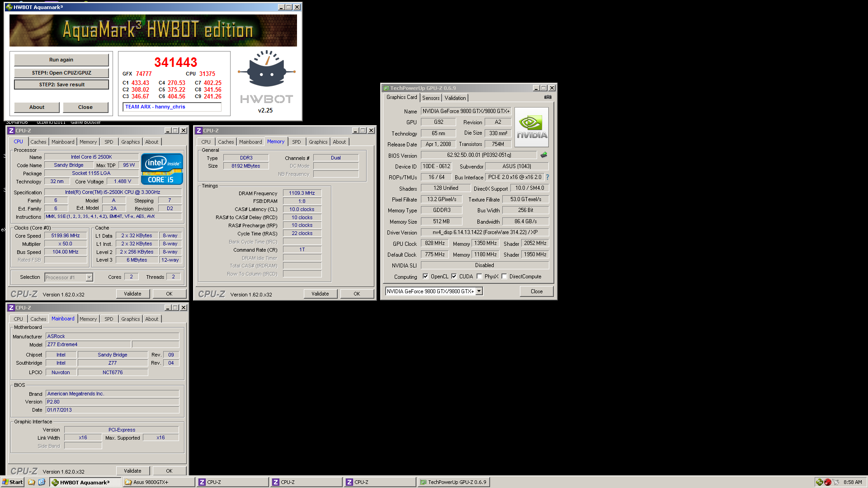Enable the DirectCompute checkbox
Viewport: 868px width, 488px height.
click(x=504, y=277)
